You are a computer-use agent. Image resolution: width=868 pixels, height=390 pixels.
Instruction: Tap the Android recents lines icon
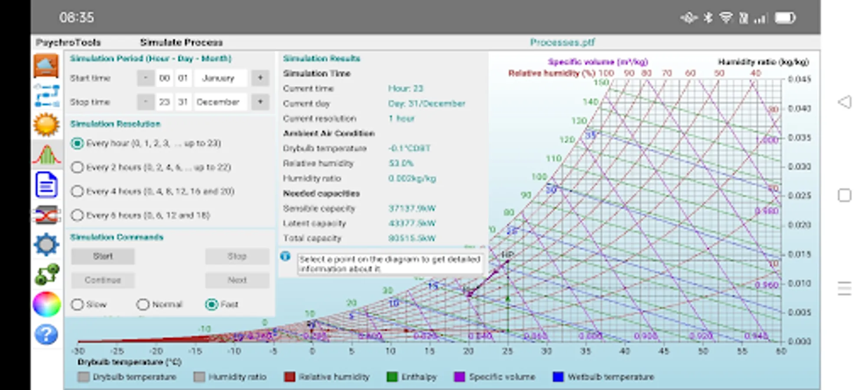tap(844, 289)
